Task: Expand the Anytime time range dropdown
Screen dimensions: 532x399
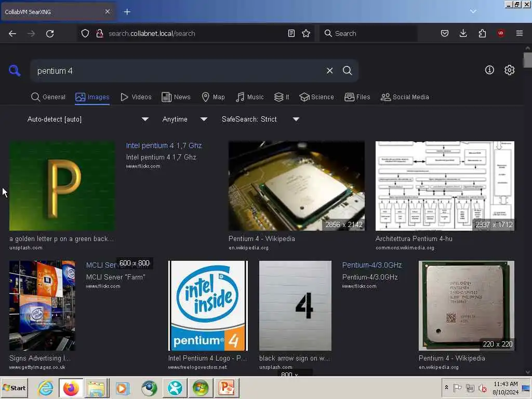Action: [185, 119]
